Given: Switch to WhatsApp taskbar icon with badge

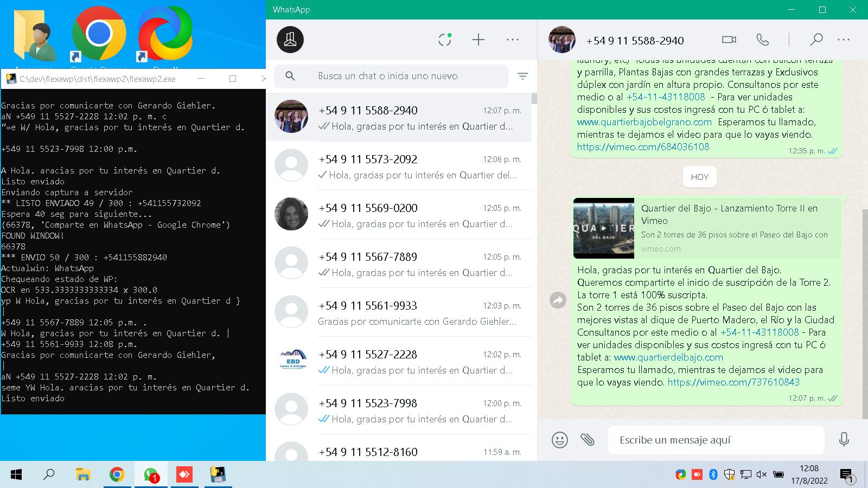Looking at the screenshot, I should tap(151, 475).
